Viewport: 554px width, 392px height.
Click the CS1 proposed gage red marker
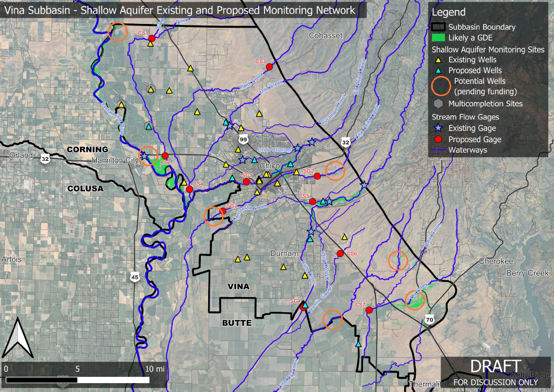pos(152,39)
